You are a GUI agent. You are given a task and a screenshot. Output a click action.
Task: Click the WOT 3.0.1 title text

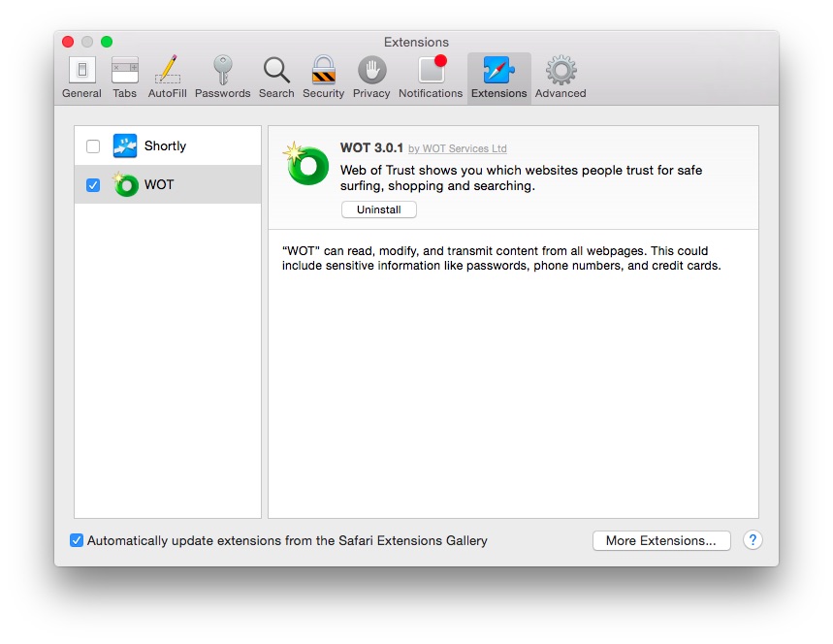coord(371,147)
